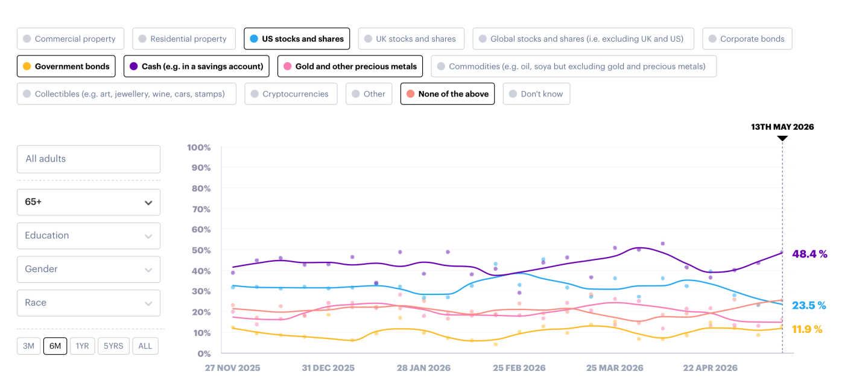Click the grey Don't know legend dot

tap(513, 94)
